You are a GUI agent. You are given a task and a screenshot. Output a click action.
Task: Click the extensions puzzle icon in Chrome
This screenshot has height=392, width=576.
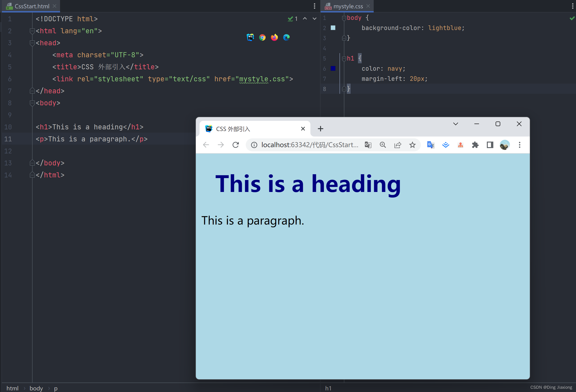point(475,145)
